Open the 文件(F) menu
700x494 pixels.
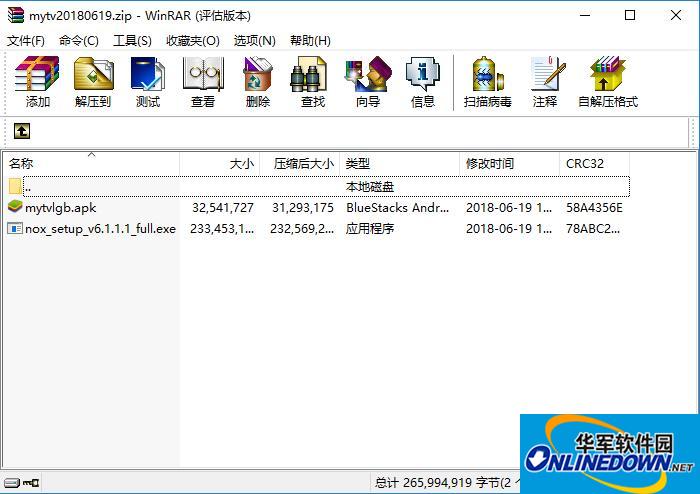pos(26,41)
